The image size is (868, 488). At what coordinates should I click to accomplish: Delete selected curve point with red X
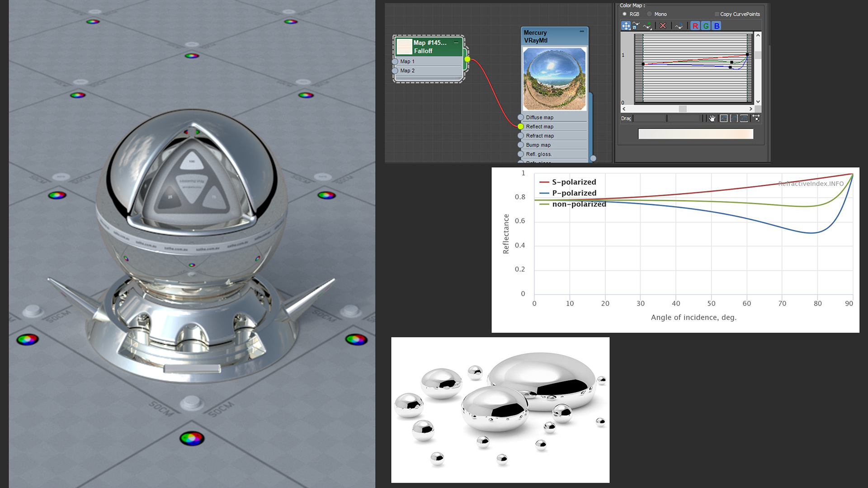pos(663,26)
